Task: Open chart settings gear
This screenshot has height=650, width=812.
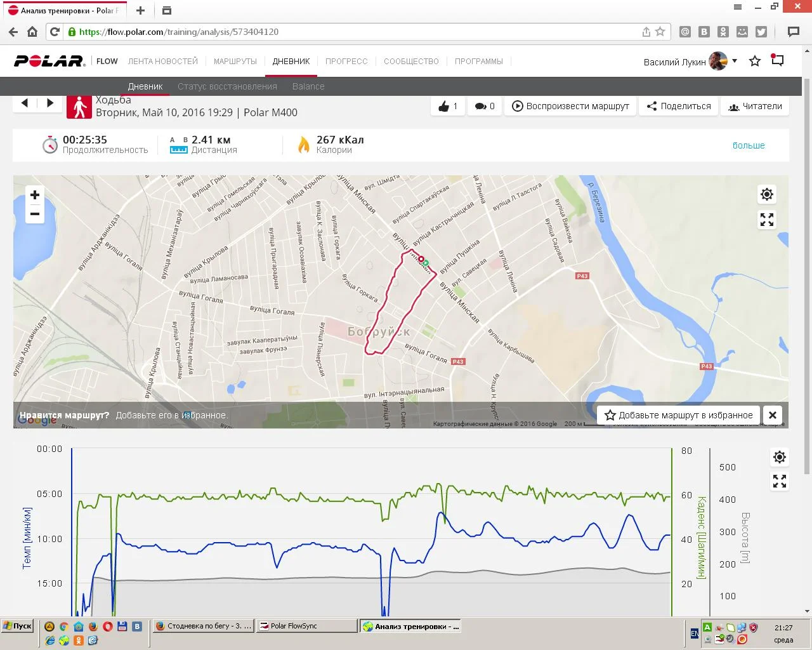Action: (780, 457)
